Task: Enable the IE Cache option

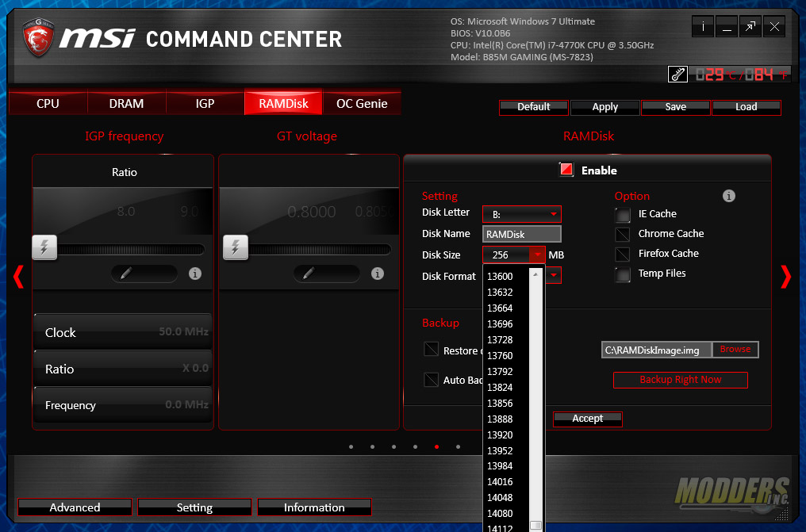Action: tap(622, 214)
